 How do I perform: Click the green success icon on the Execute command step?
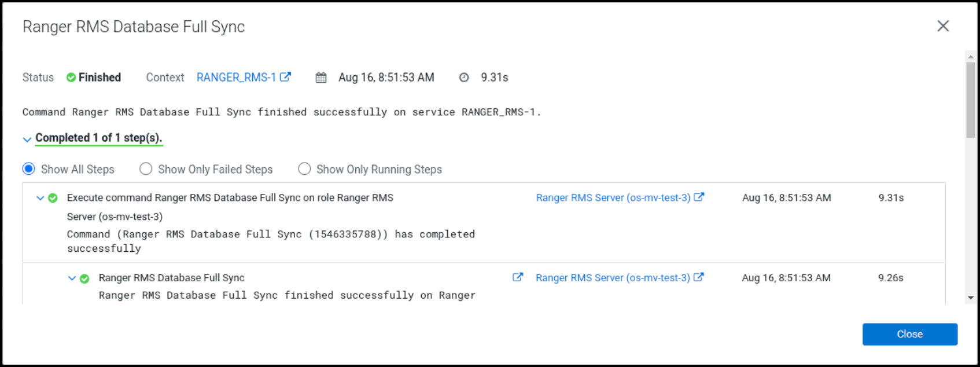click(53, 197)
